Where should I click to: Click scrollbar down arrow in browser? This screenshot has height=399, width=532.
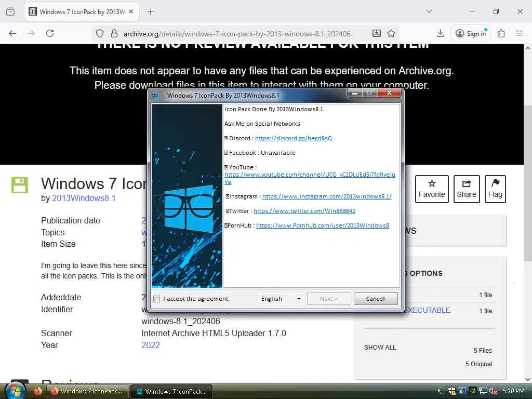pyautogui.click(x=528, y=380)
